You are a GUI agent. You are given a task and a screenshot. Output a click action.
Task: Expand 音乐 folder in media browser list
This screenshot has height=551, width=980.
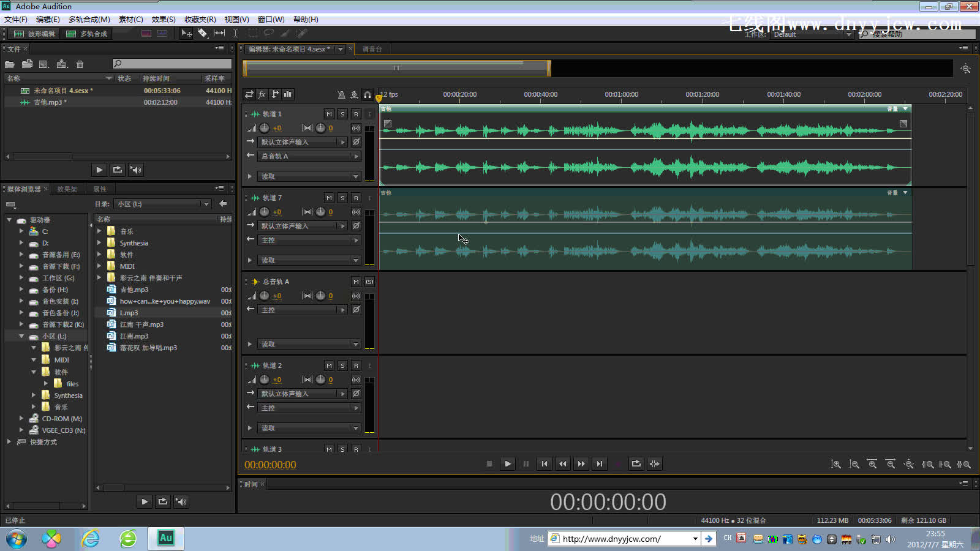click(99, 231)
